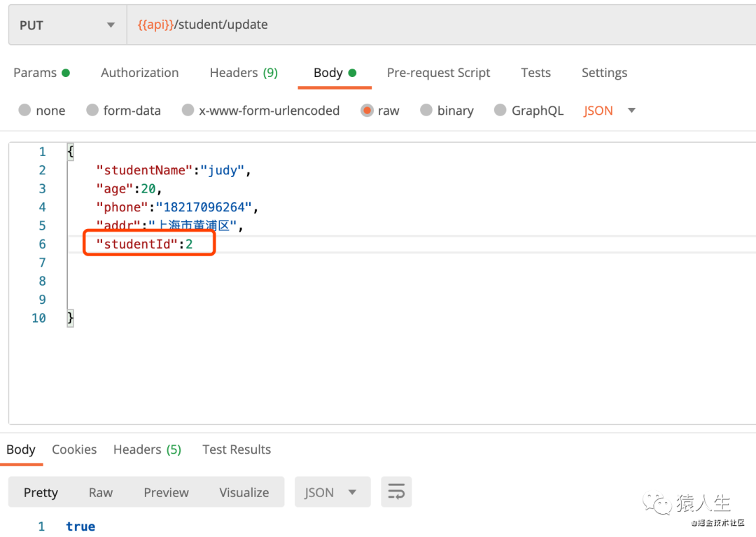Click the wrap lines icon in response
Viewport: 756px width, 537px height.
[396, 492]
